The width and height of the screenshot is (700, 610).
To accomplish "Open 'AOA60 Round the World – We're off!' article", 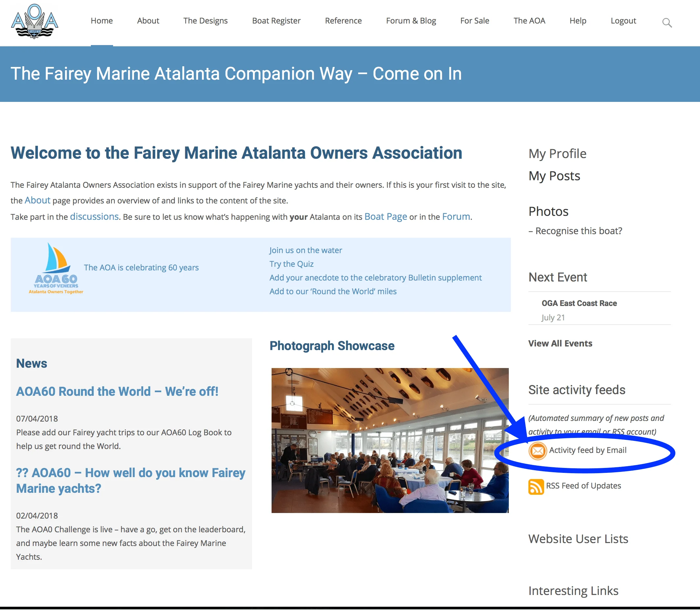I will pos(117,392).
